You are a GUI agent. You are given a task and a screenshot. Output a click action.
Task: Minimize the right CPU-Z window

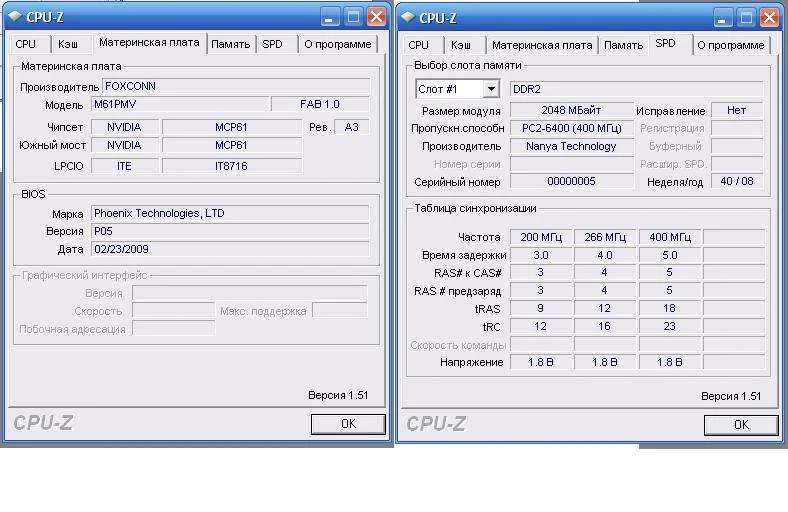click(722, 18)
